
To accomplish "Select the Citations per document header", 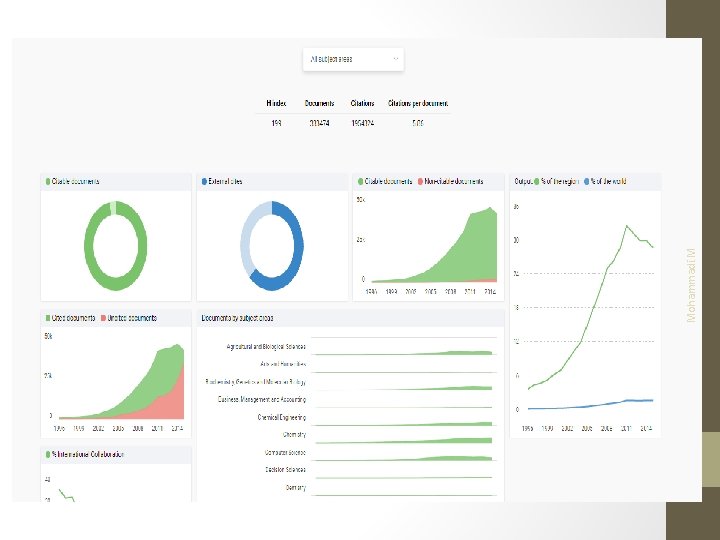I will (x=418, y=103).
